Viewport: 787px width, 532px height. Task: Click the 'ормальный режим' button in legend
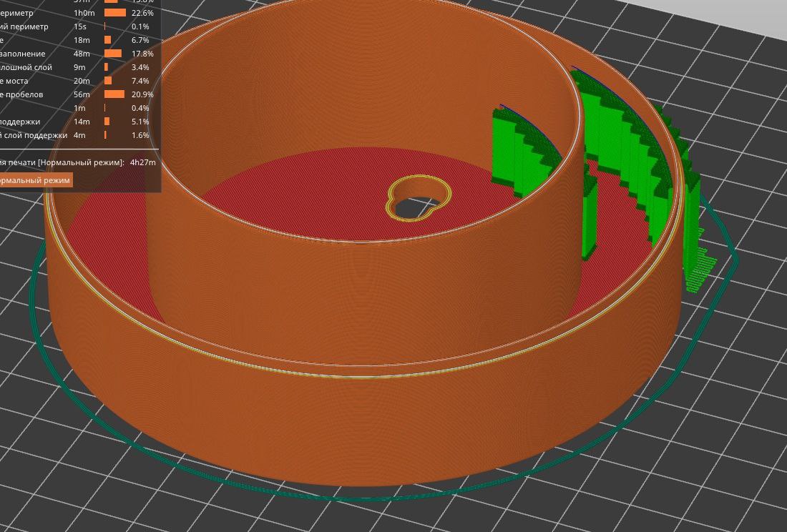pos(35,180)
